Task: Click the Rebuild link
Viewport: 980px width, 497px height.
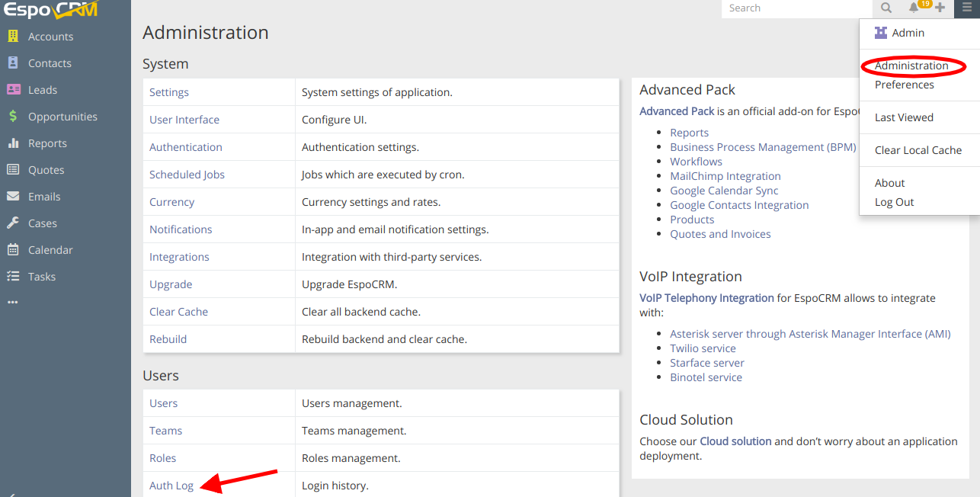Action: [x=168, y=339]
